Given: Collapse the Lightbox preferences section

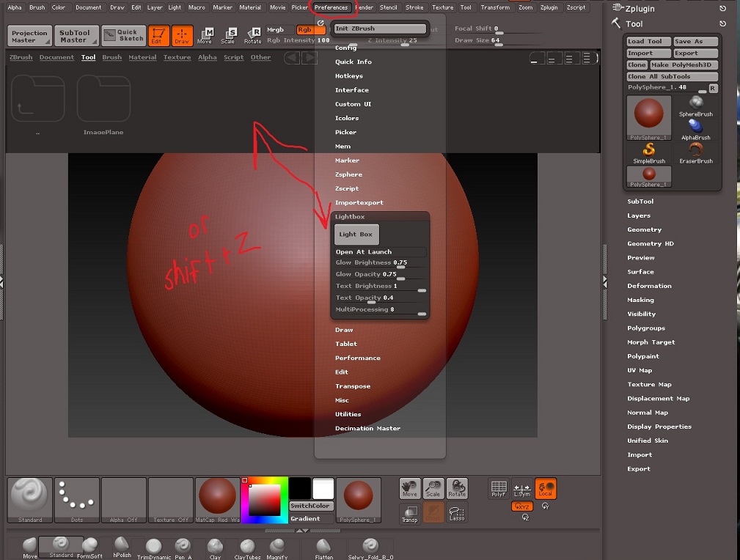Looking at the screenshot, I should [x=350, y=216].
